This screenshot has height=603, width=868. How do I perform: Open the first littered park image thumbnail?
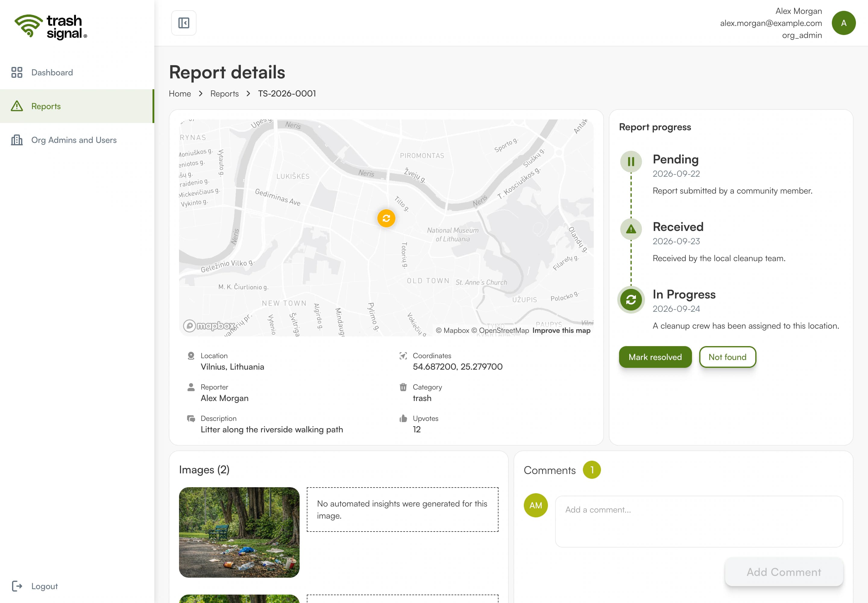[x=239, y=532]
